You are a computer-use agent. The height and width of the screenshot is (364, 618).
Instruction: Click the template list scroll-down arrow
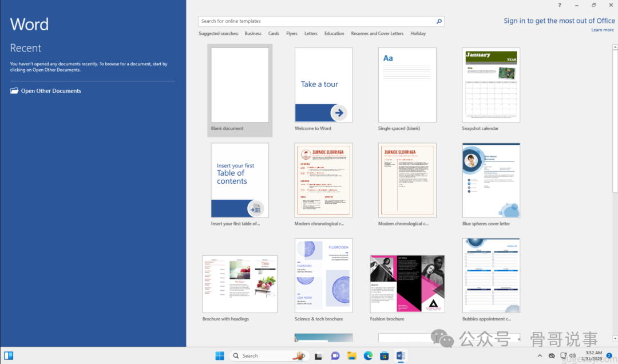pyautogui.click(x=615, y=338)
